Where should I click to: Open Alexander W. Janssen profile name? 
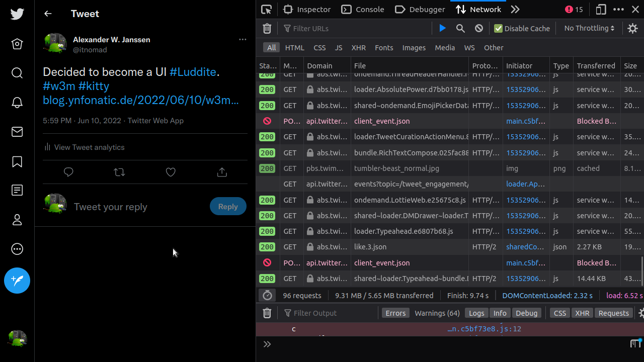[x=112, y=40]
